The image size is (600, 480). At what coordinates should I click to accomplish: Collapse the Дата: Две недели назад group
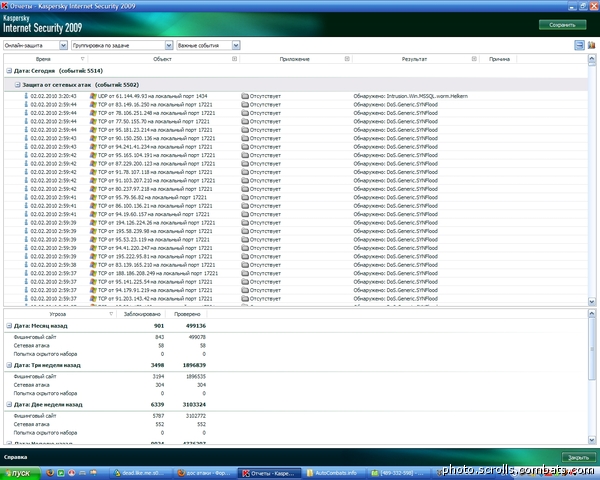pos(9,405)
